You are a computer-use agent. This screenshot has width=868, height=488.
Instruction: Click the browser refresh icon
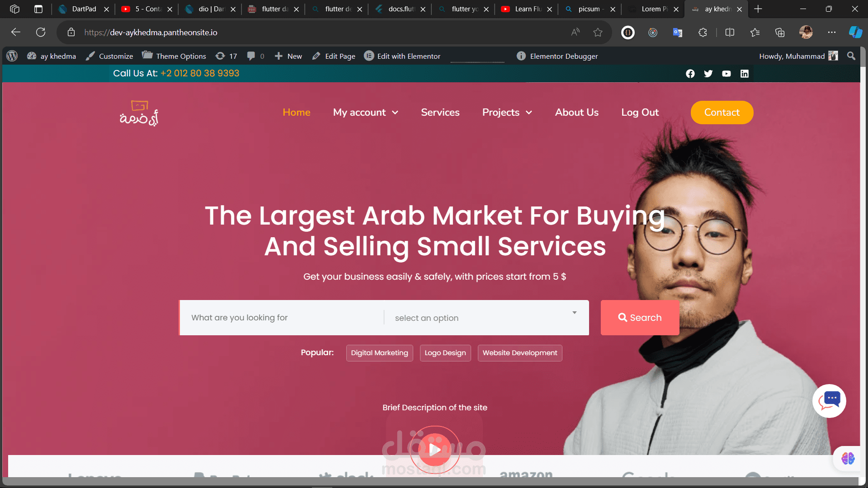click(x=41, y=32)
